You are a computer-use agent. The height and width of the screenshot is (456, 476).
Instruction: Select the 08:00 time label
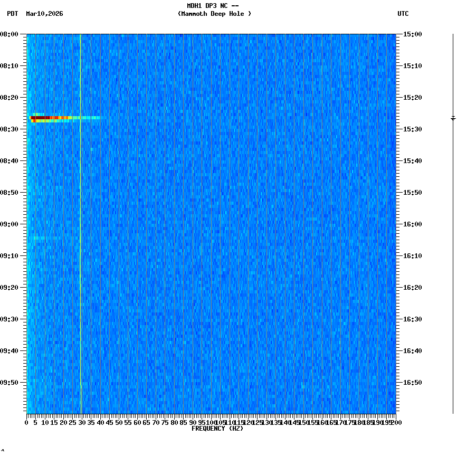point(9,35)
